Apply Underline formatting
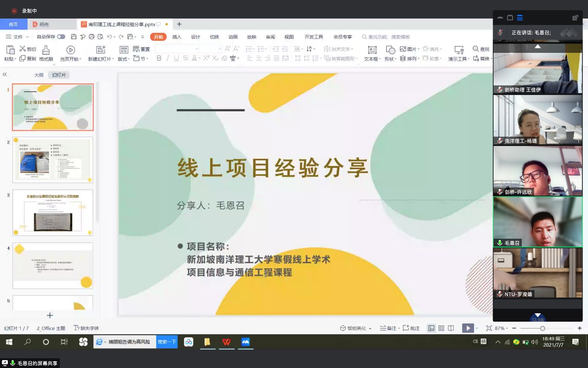This screenshot has width=588, height=368. coord(176,58)
